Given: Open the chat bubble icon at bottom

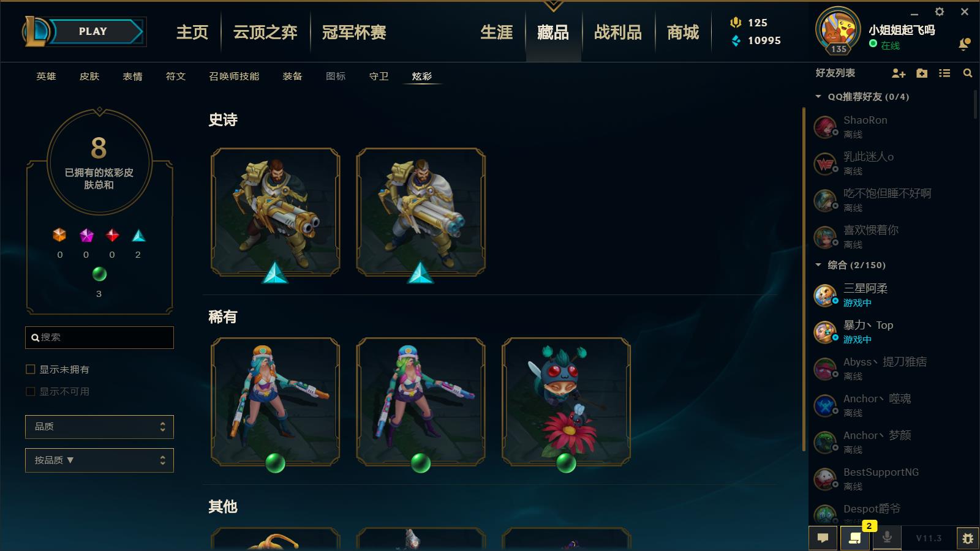Looking at the screenshot, I should click(823, 538).
